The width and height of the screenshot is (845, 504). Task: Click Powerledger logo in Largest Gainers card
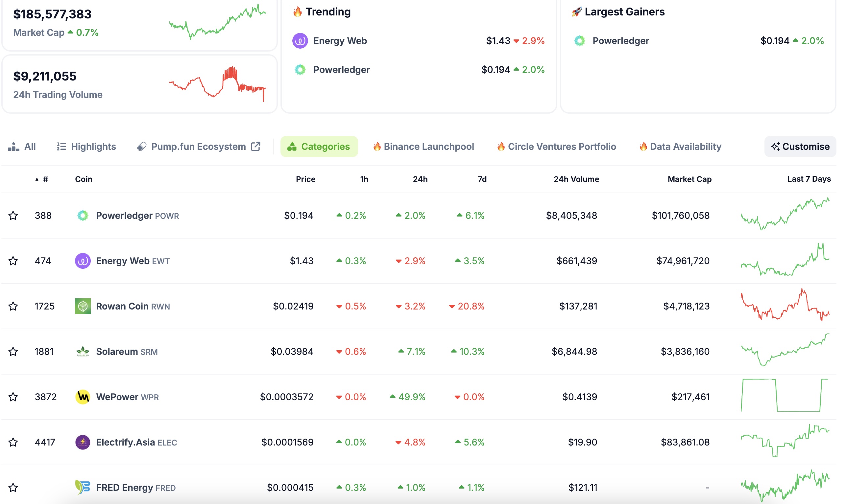coord(580,41)
